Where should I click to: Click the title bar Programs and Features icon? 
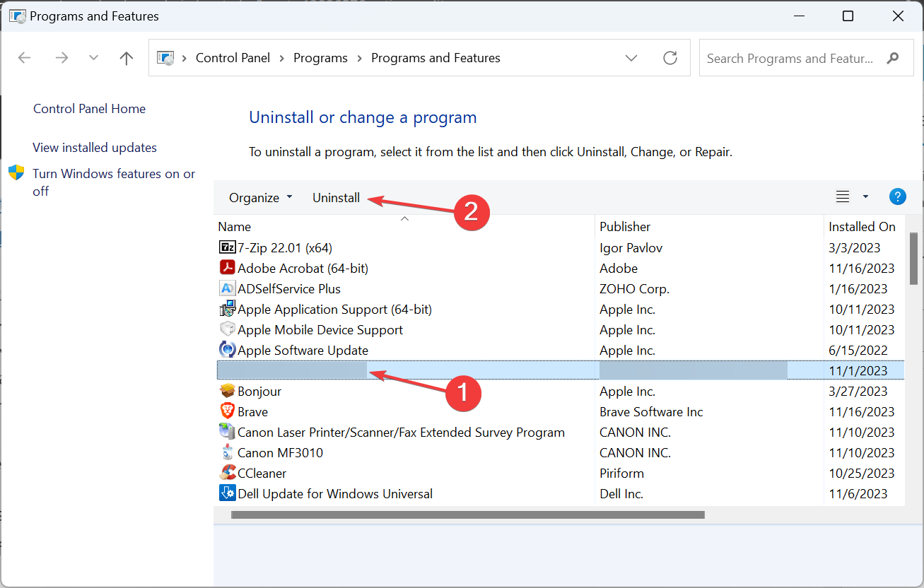click(x=17, y=16)
